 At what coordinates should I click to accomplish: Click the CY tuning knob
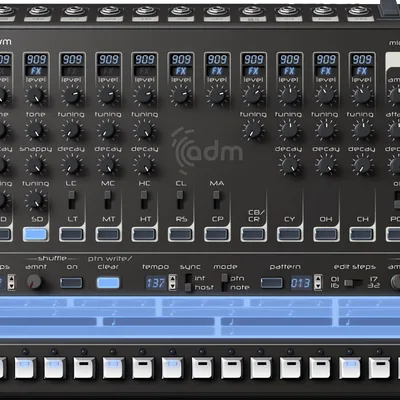[289, 130]
